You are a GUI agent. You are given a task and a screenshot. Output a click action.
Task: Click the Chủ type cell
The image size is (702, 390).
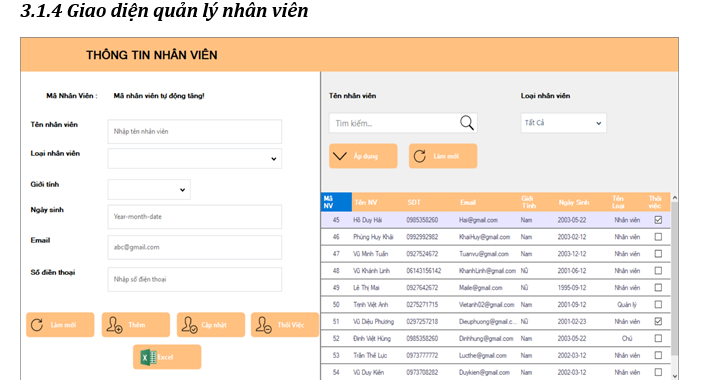point(627,339)
